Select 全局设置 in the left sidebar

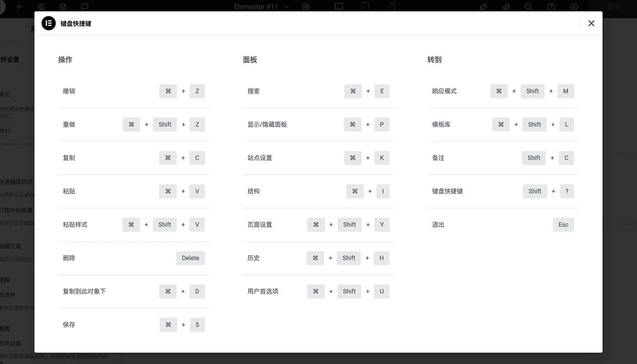(11, 343)
